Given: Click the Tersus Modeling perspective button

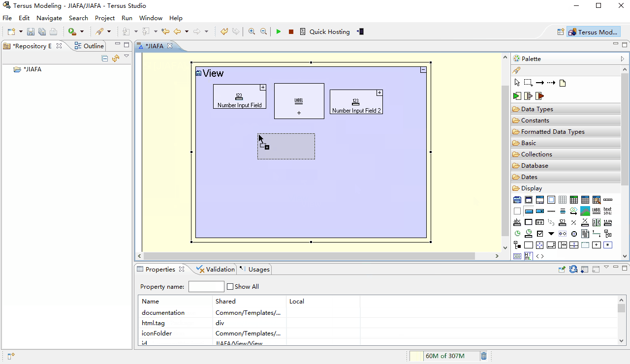Looking at the screenshot, I should tap(593, 32).
